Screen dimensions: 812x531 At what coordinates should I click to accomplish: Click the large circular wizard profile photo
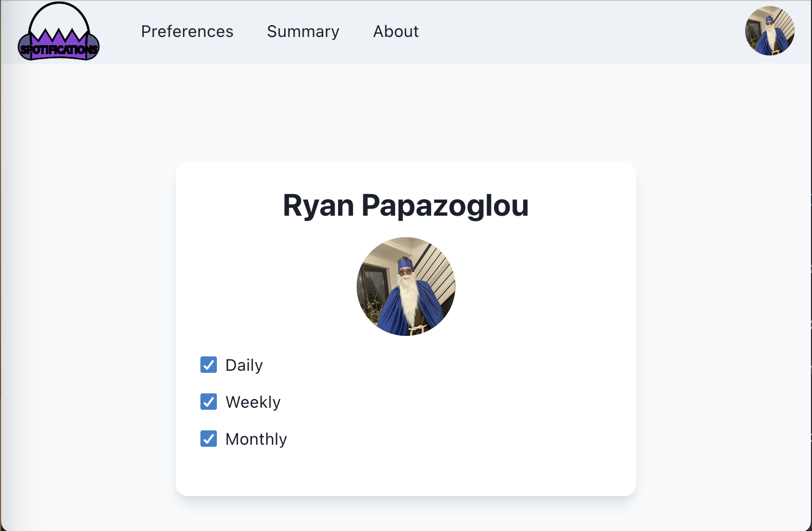click(406, 287)
